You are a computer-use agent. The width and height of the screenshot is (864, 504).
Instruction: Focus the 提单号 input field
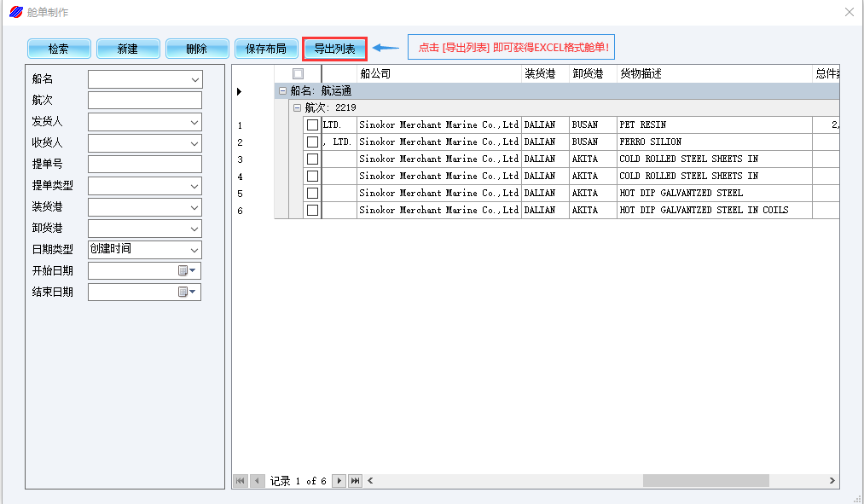pyautogui.click(x=144, y=165)
